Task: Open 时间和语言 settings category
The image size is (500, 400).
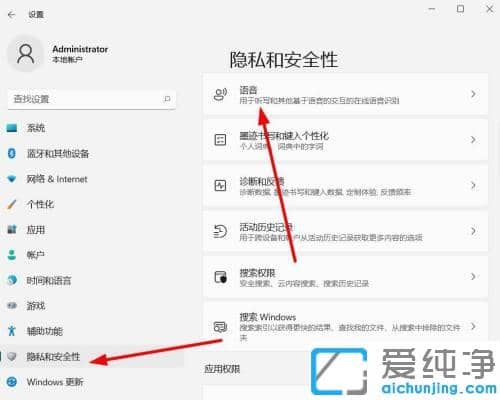Action: [92, 280]
